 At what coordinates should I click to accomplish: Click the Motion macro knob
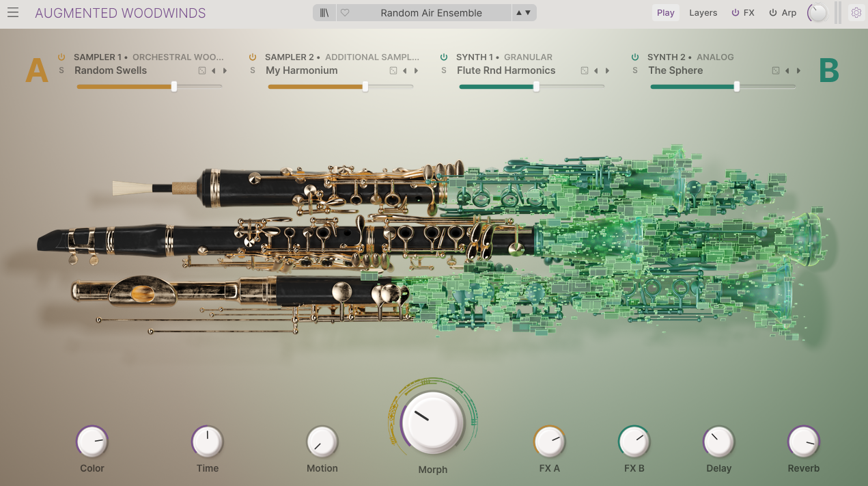(x=322, y=442)
